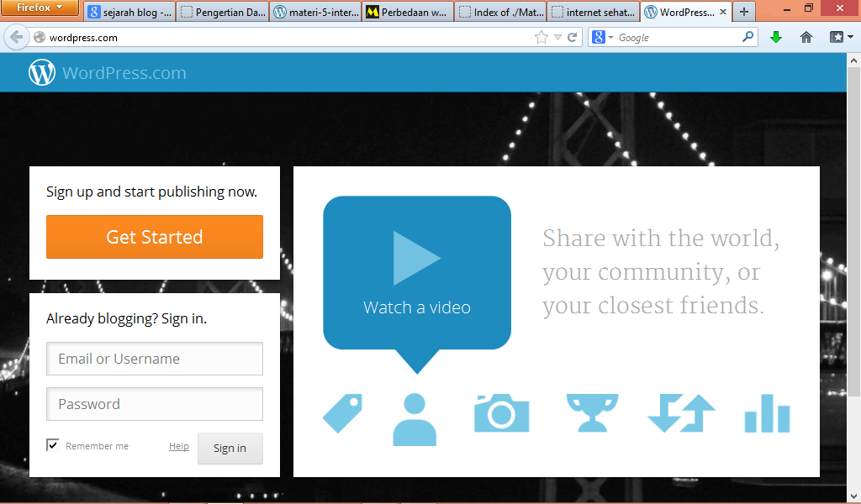The height and width of the screenshot is (504, 861).
Task: Click the camera feature icon
Action: [501, 412]
